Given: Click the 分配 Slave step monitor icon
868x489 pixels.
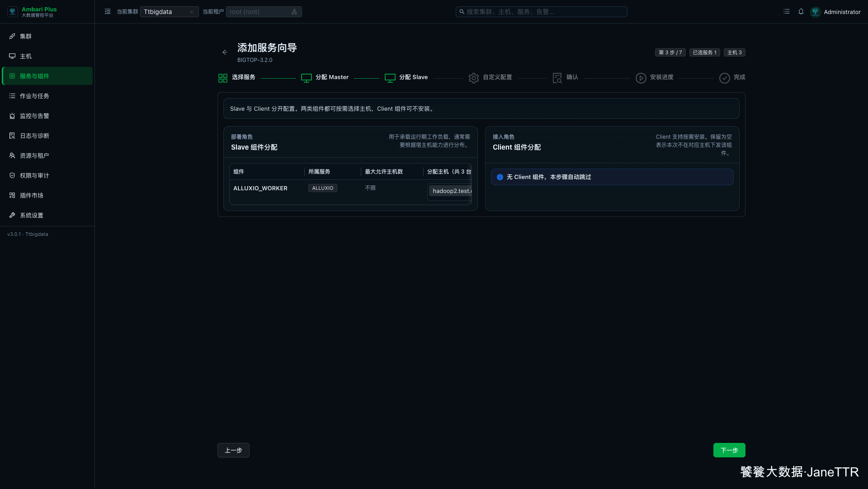Looking at the screenshot, I should click(x=390, y=78).
